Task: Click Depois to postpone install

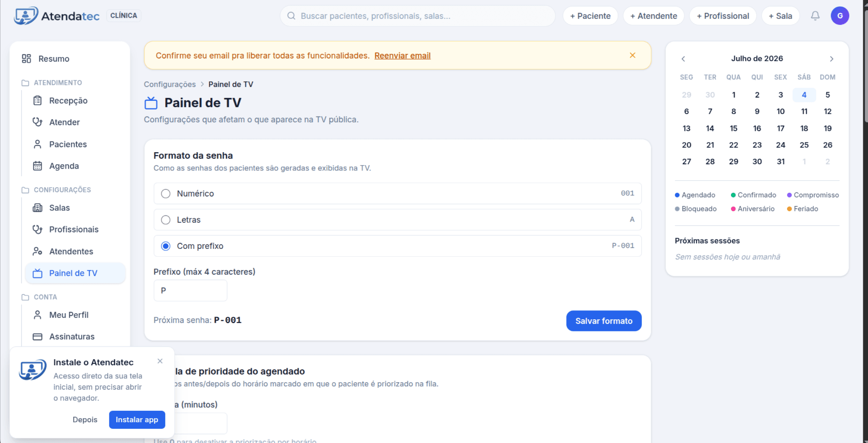Action: click(85, 420)
